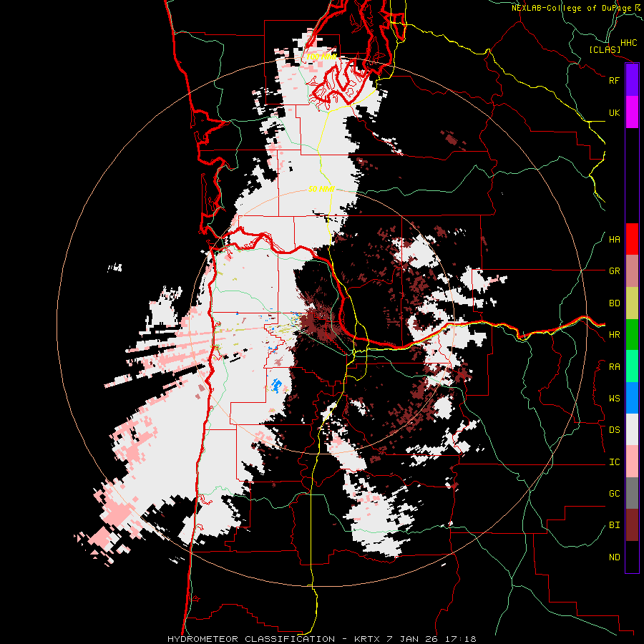Image resolution: width=644 pixels, height=644 pixels.
Task: Click the BD legend label
Action: pyautogui.click(x=614, y=303)
